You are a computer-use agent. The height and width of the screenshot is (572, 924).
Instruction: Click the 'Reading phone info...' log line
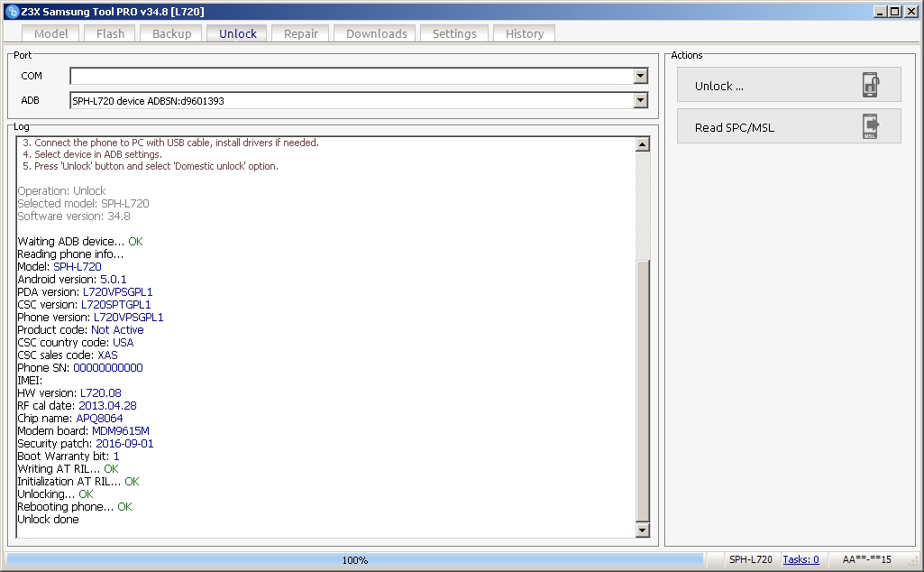click(x=70, y=254)
